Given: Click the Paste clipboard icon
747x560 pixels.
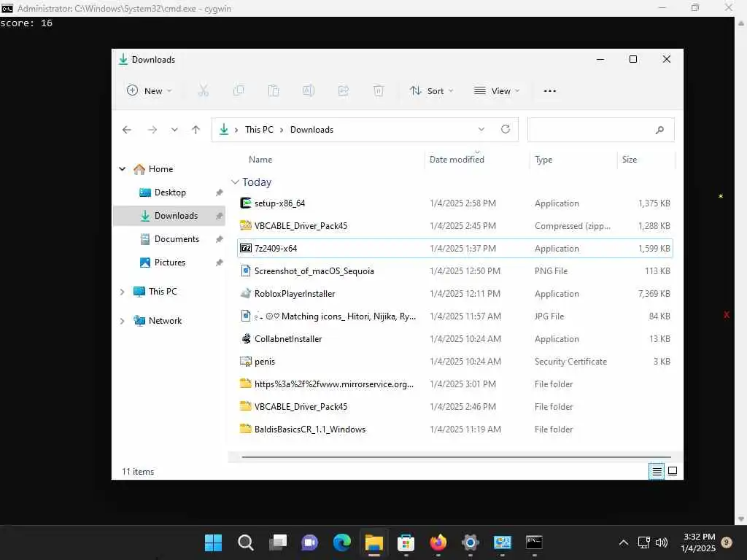Looking at the screenshot, I should (274, 90).
